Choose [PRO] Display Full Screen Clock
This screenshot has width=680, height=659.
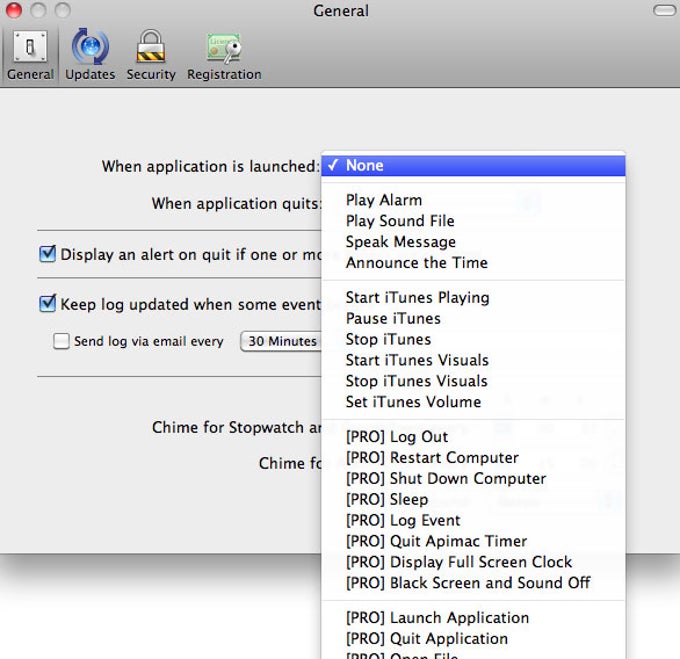(473, 561)
